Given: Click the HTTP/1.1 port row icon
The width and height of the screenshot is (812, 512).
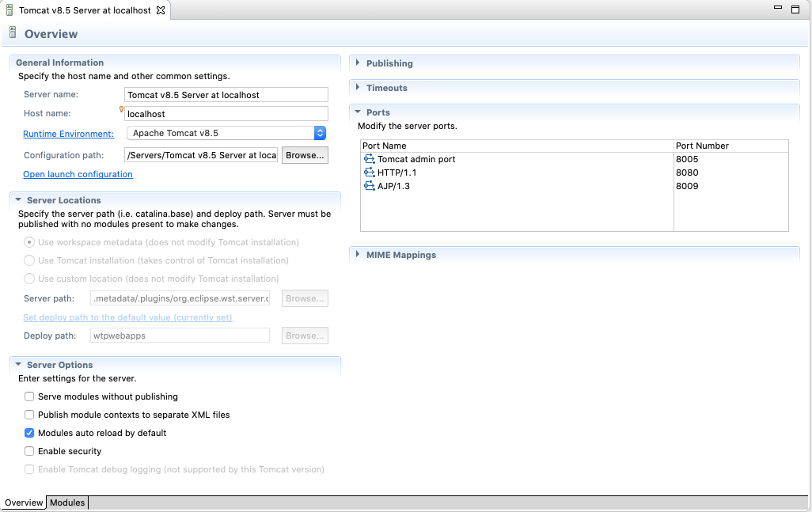Looking at the screenshot, I should pyautogui.click(x=369, y=173).
